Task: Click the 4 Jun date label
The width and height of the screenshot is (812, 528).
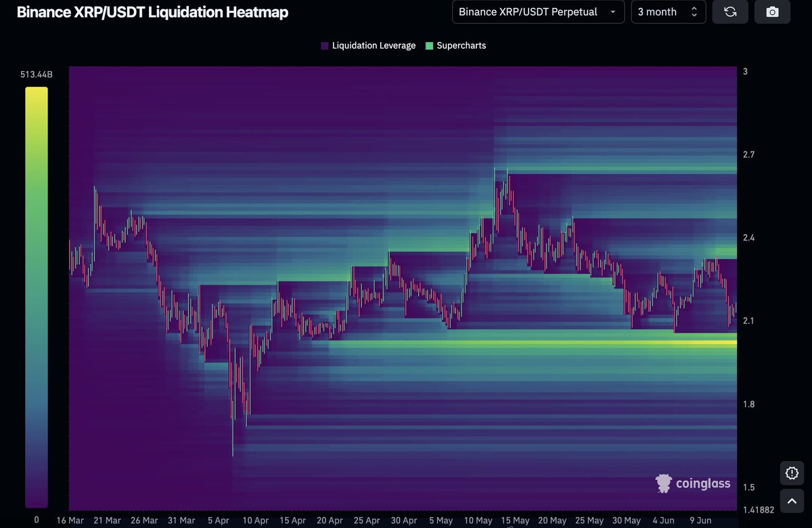Action: pyautogui.click(x=664, y=521)
